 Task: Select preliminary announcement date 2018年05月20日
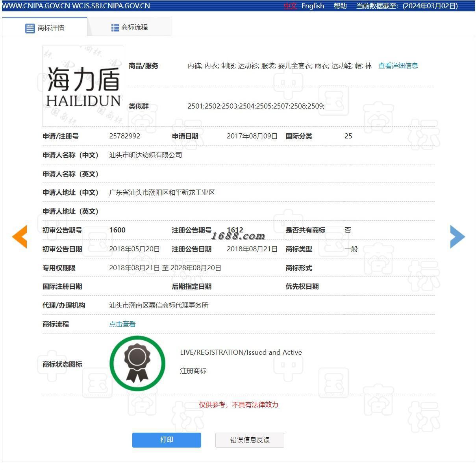[134, 249]
